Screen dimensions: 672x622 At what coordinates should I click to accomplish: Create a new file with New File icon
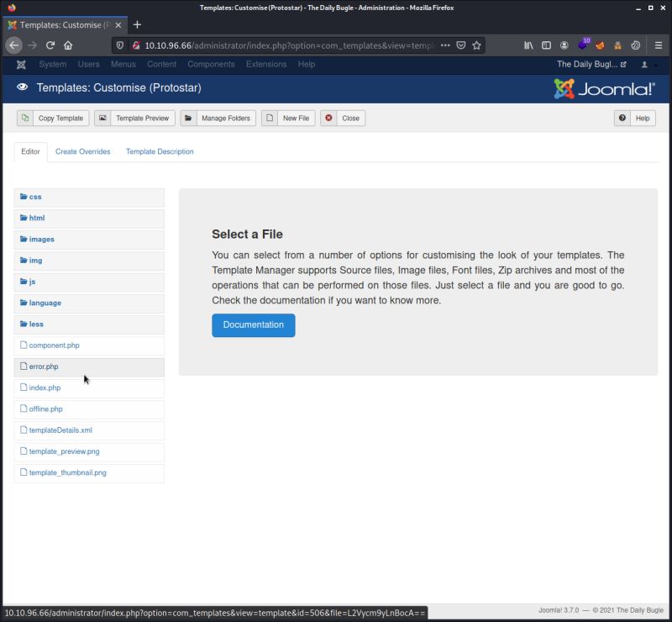[x=271, y=118]
